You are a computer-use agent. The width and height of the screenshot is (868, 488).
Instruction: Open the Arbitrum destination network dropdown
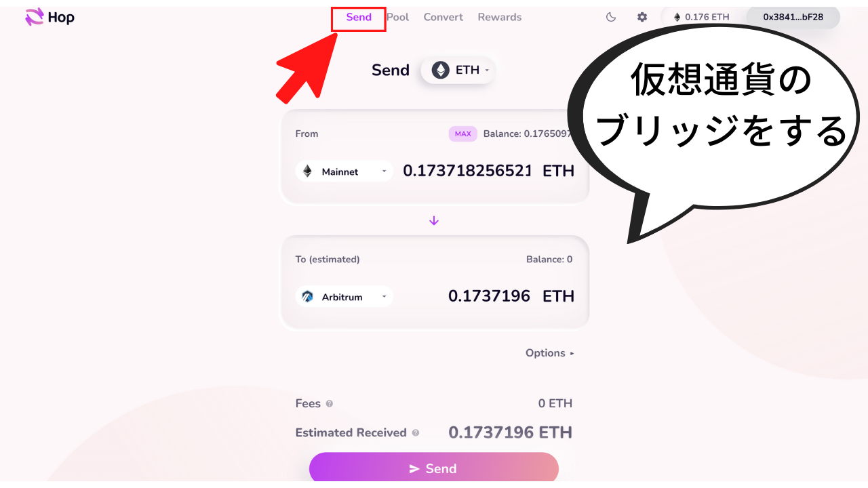click(x=344, y=297)
